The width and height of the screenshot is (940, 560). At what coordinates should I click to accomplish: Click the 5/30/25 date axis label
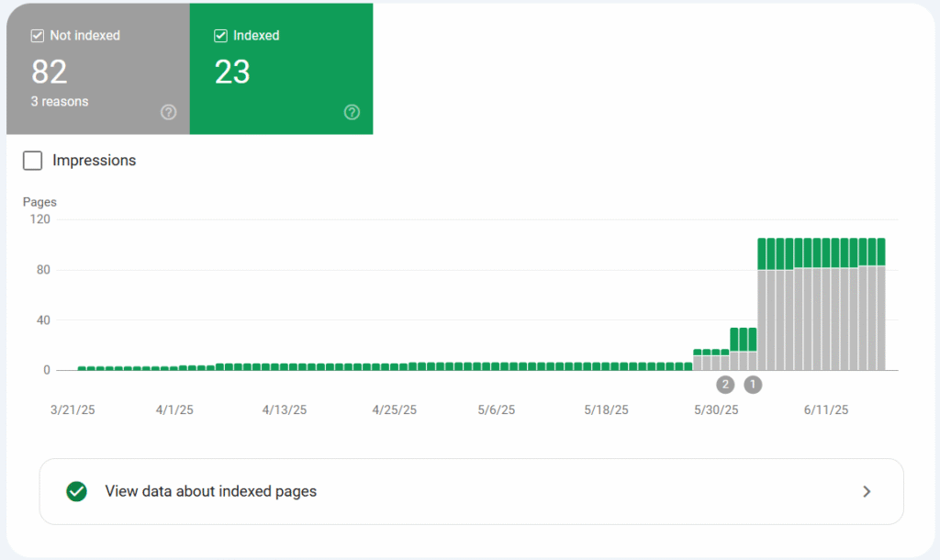tap(716, 410)
